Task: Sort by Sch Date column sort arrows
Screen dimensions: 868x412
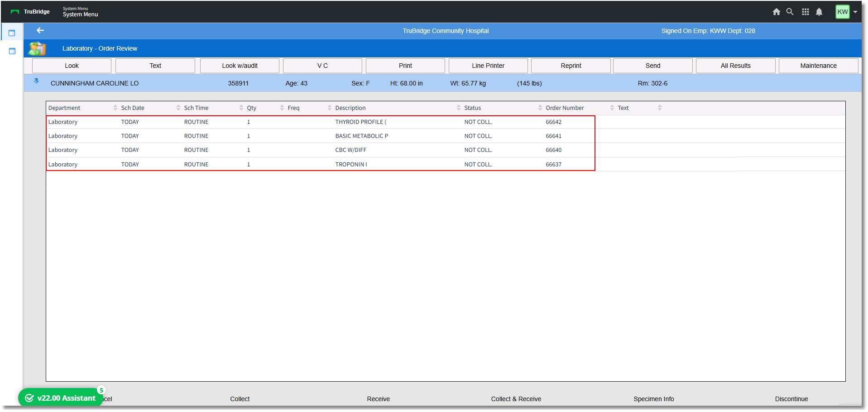Action: [178, 108]
